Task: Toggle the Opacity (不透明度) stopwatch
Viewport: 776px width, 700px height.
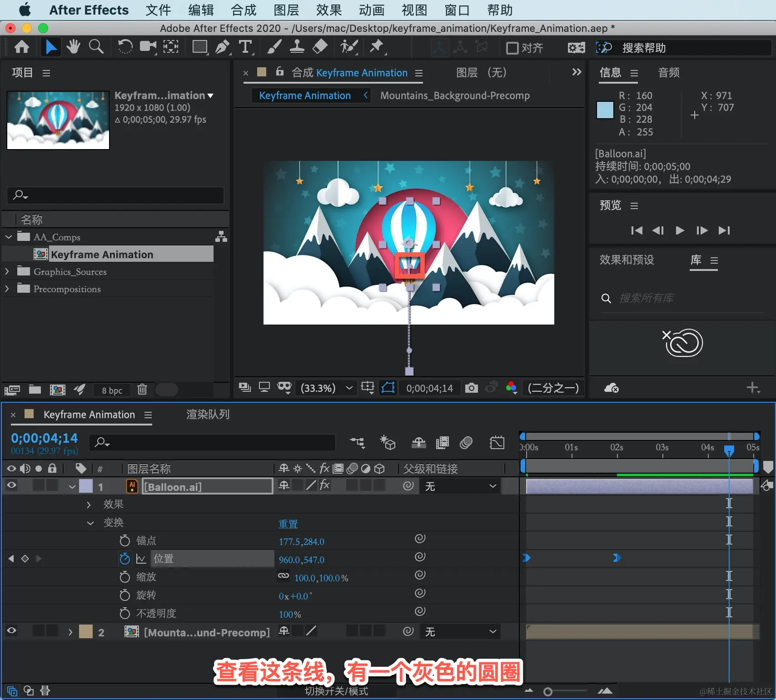Action: [124, 613]
